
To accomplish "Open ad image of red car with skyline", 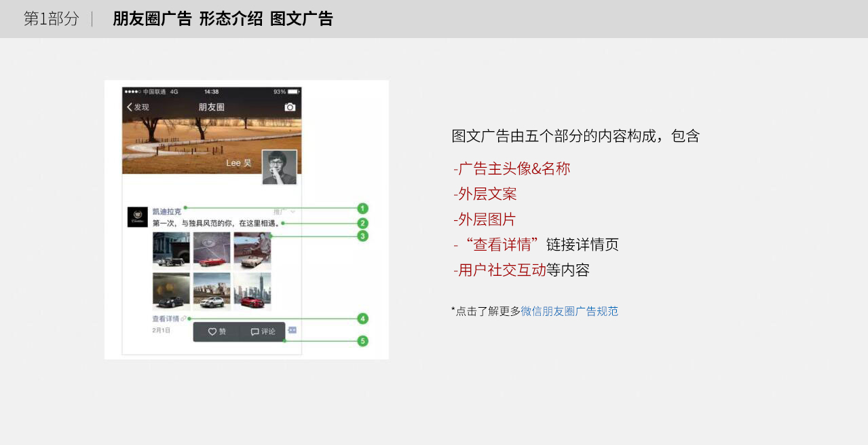I will pyautogui.click(x=252, y=292).
